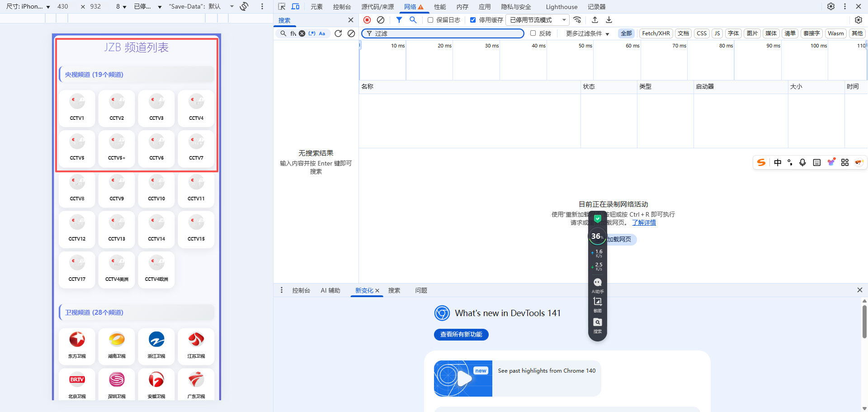Activate voice input on the Sogou toolbar
This screenshot has height=412, width=868.
[x=802, y=162]
